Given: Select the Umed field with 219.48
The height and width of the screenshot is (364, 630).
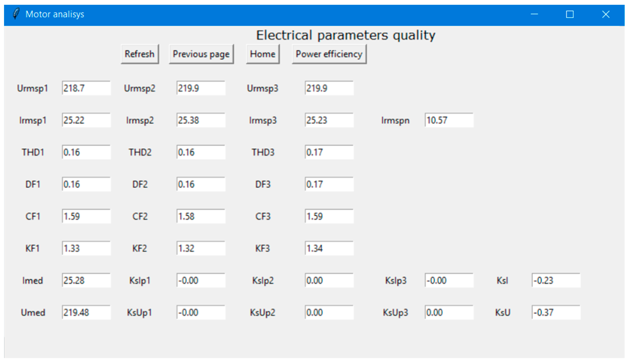Looking at the screenshot, I should pyautogui.click(x=86, y=313).
